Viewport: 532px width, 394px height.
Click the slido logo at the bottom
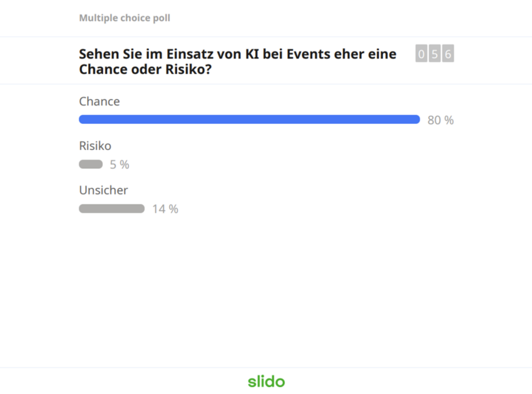266,381
